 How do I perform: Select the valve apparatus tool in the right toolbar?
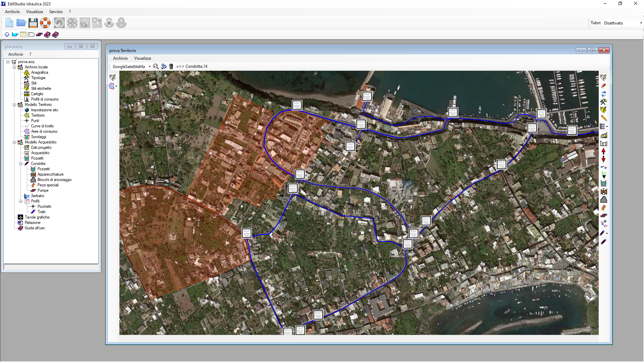point(603,192)
